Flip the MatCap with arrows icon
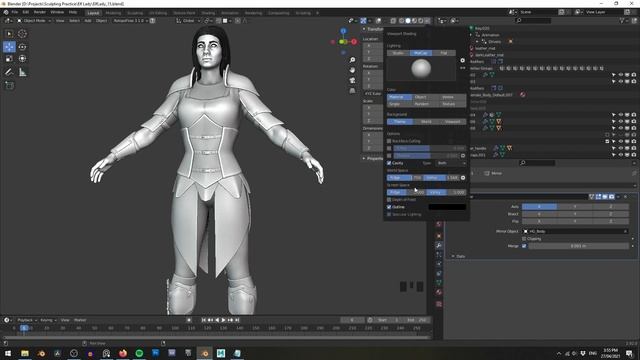Viewport: 640px width, 360px height. pyautogui.click(x=462, y=68)
